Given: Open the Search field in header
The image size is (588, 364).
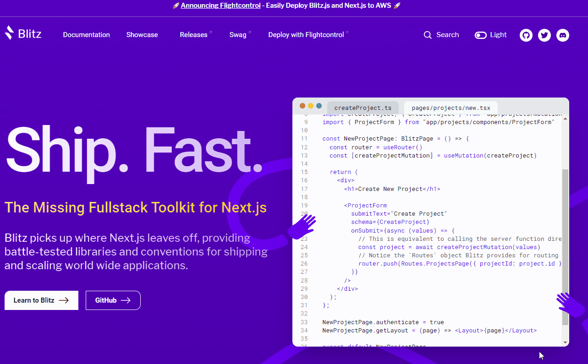Looking at the screenshot, I should click(441, 35).
